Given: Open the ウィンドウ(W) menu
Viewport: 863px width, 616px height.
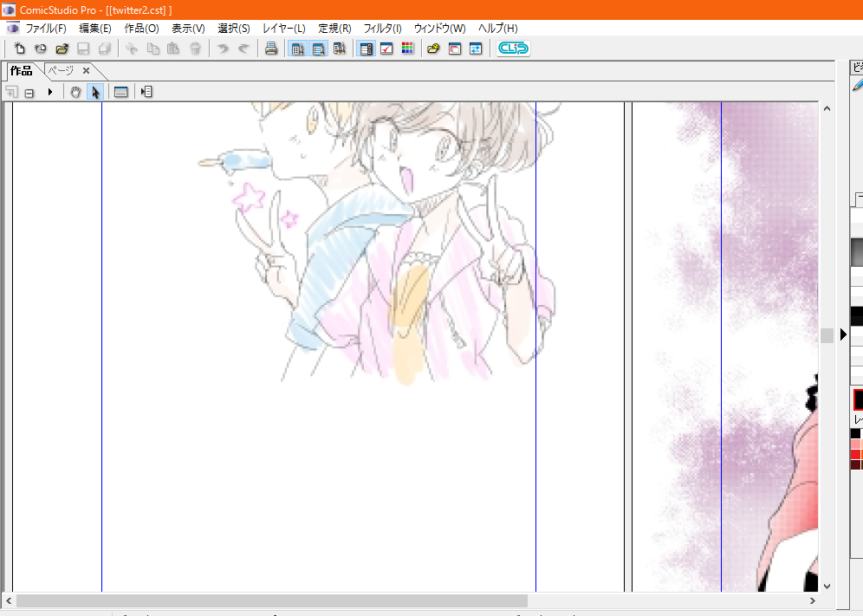Looking at the screenshot, I should coord(440,28).
